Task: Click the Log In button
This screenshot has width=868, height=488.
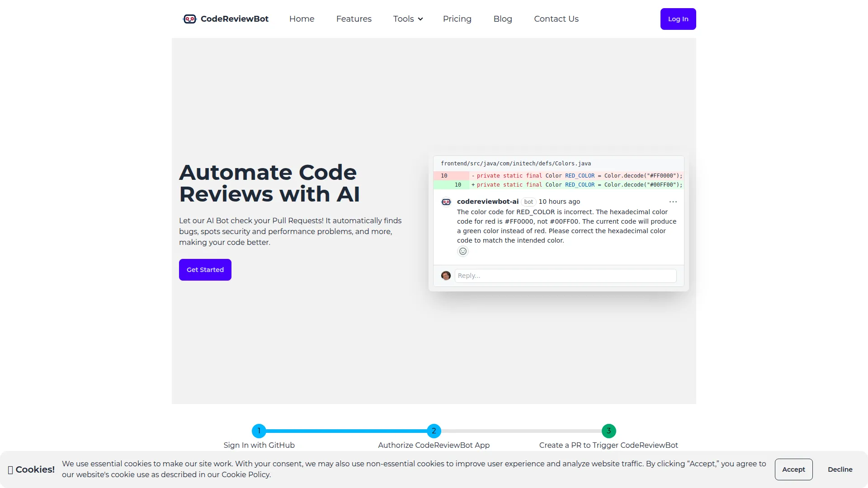Action: coord(678,19)
